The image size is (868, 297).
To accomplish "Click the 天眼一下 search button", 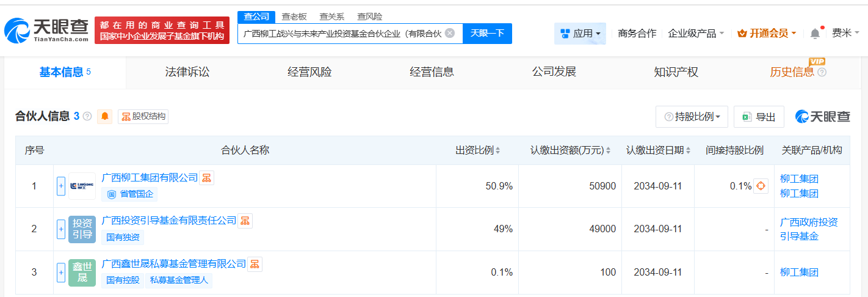I will point(487,33).
